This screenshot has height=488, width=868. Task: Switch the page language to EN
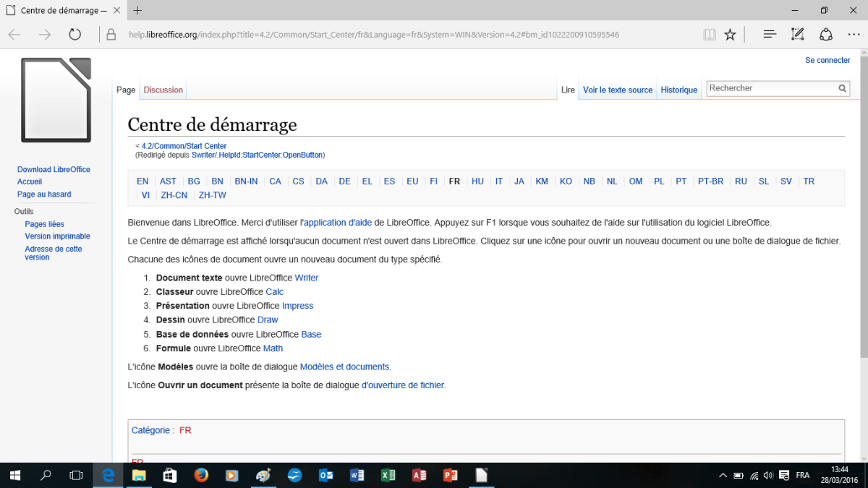coord(142,181)
